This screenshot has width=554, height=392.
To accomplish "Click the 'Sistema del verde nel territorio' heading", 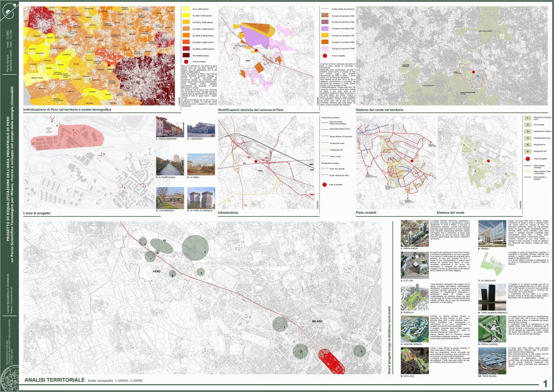I will pyautogui.click(x=379, y=110).
